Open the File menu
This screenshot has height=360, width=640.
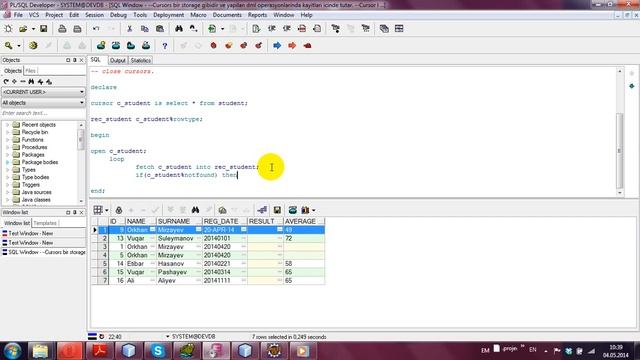pyautogui.click(x=18, y=15)
